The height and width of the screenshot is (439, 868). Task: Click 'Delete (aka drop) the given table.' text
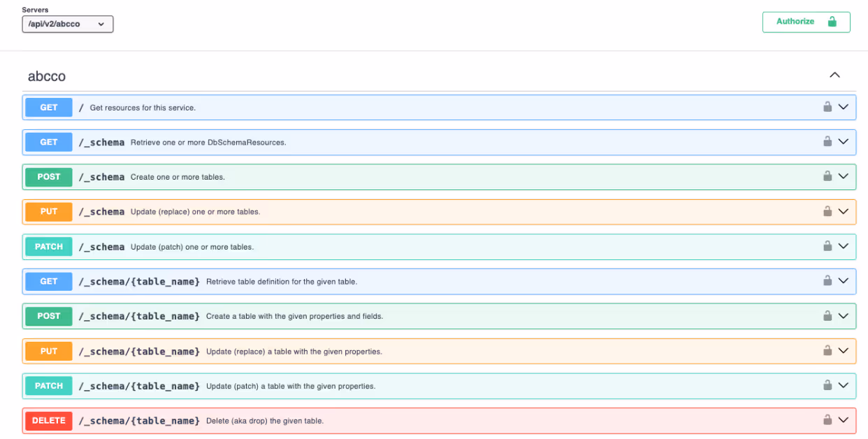tap(265, 421)
